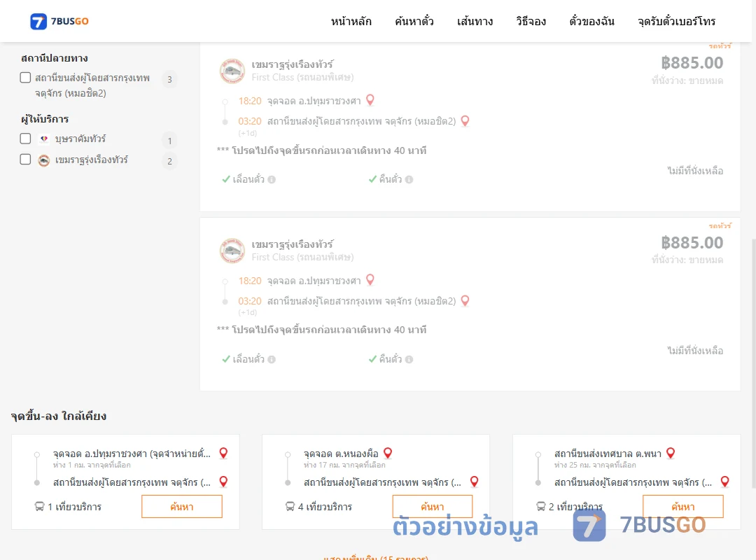Open map pin for first card arrival station
Viewport: 756px width, 560px height.
click(465, 120)
